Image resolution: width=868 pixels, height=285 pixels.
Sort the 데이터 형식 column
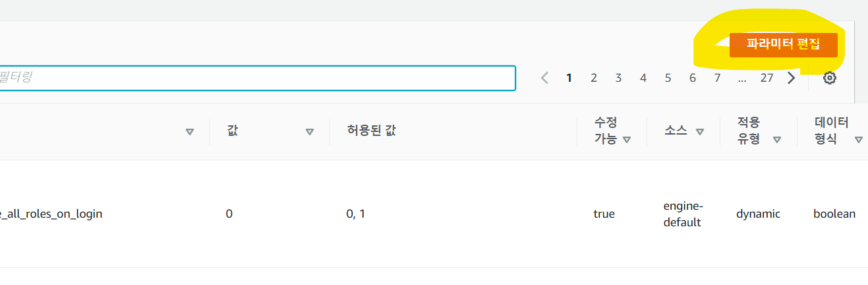pos(858,139)
